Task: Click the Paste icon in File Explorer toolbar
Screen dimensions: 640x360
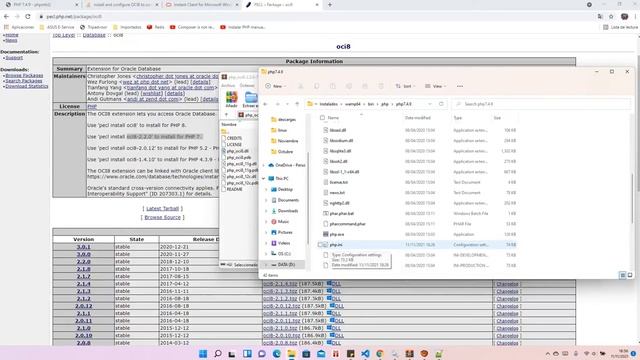Action: (333, 86)
